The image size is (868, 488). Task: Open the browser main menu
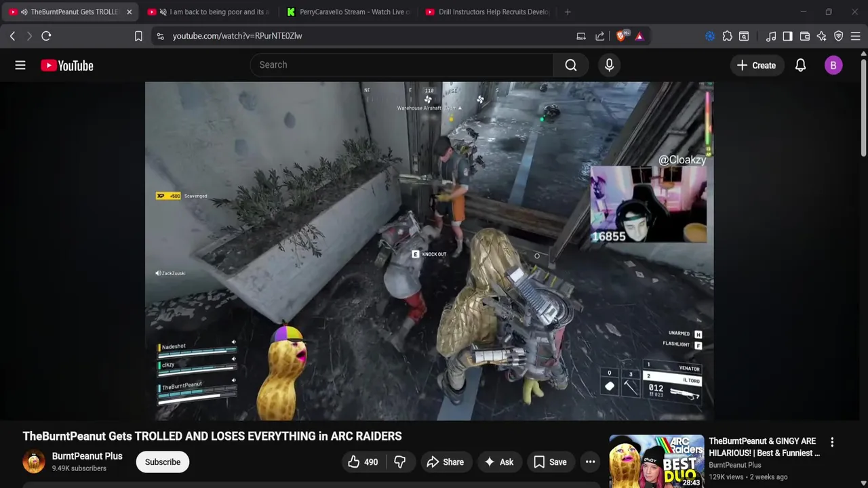pos(856,36)
